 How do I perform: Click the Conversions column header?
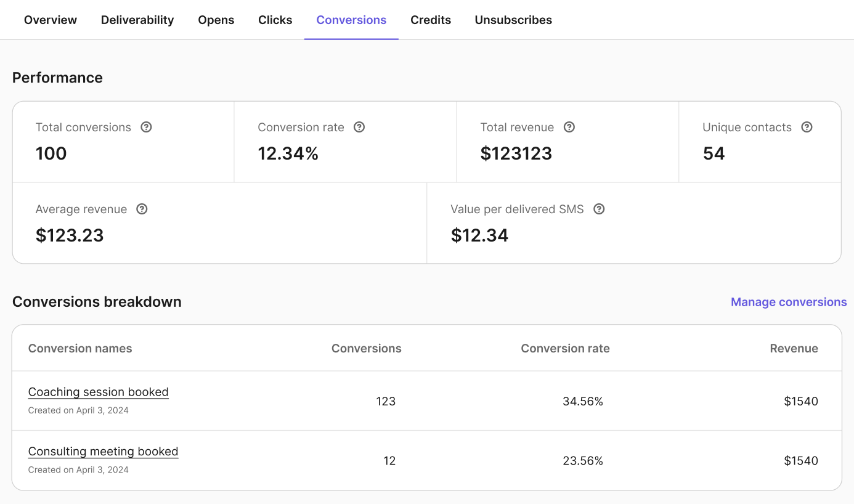click(x=366, y=348)
